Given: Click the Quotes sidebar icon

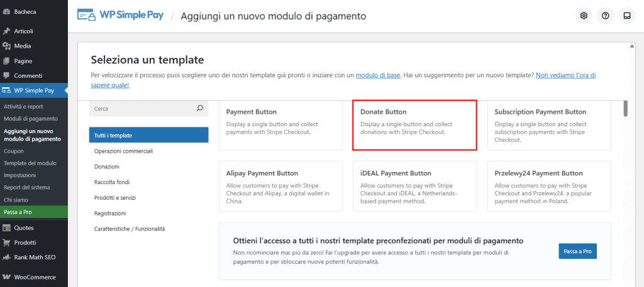Looking at the screenshot, I should coord(6,228).
